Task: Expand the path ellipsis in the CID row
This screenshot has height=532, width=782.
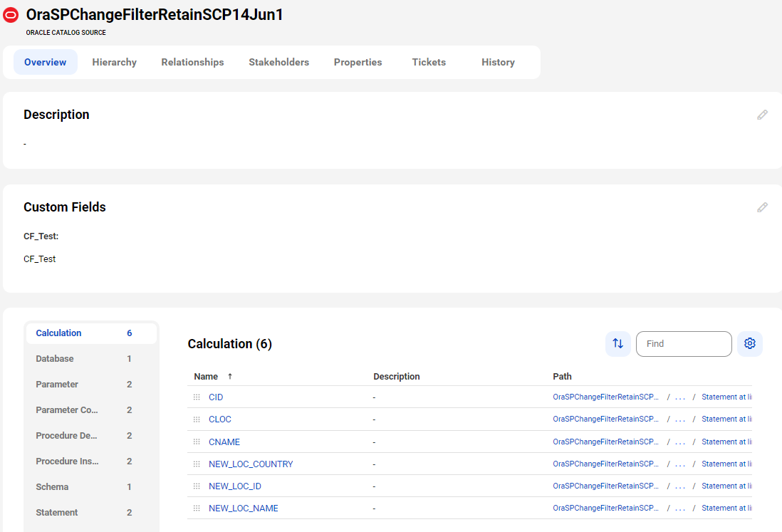Action: (x=680, y=398)
